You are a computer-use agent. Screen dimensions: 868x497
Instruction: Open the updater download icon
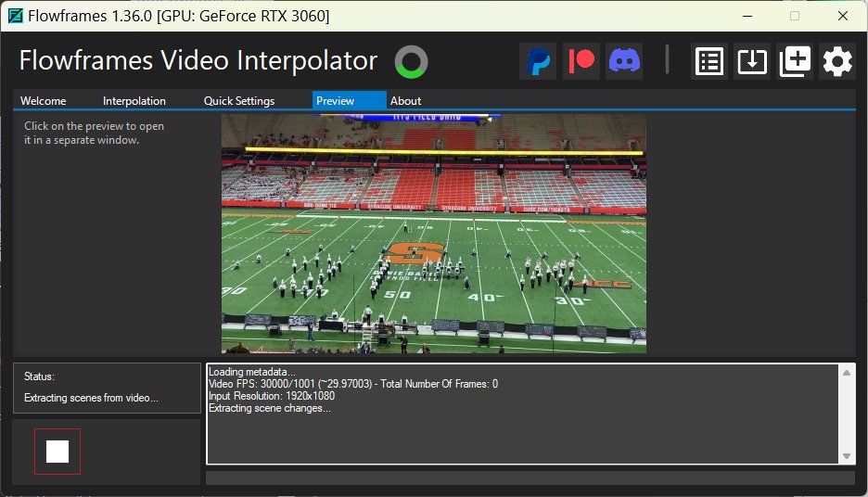[752, 61]
